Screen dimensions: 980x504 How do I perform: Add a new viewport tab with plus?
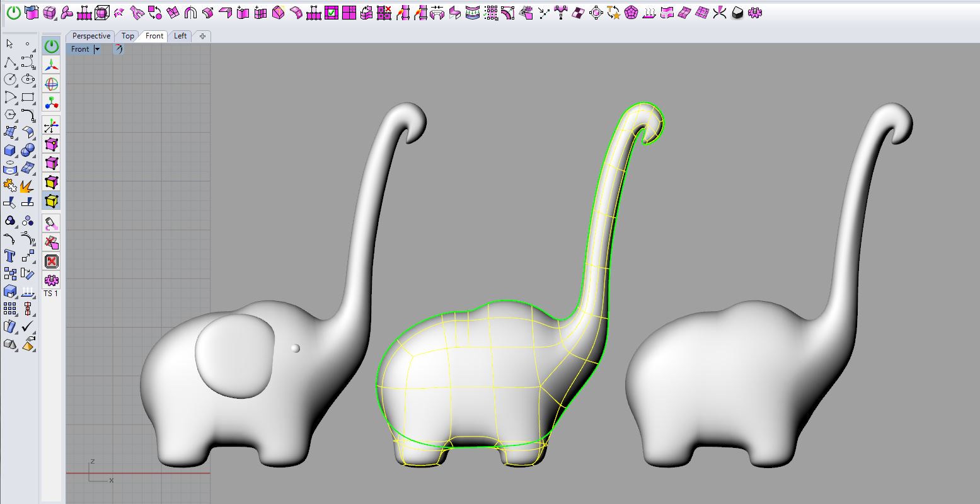pyautogui.click(x=202, y=36)
